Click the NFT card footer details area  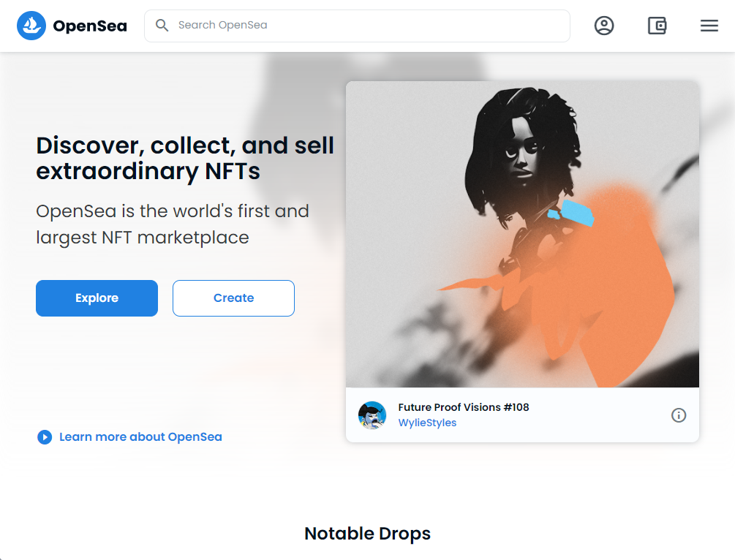pos(522,415)
